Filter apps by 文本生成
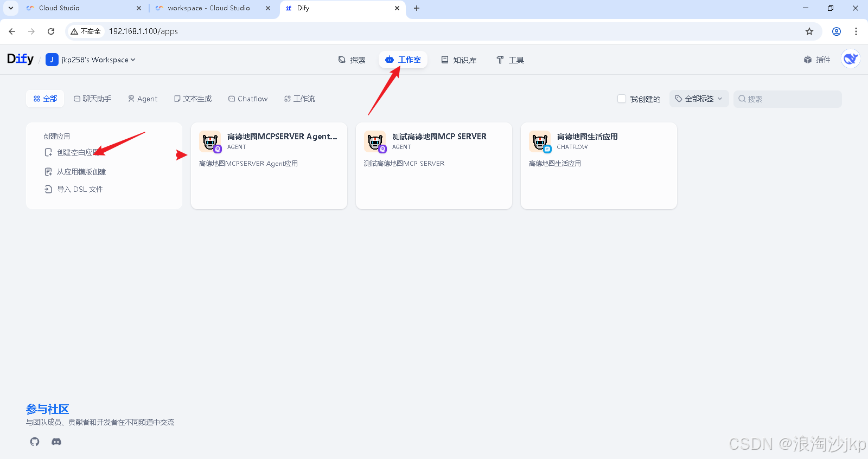 coord(193,99)
